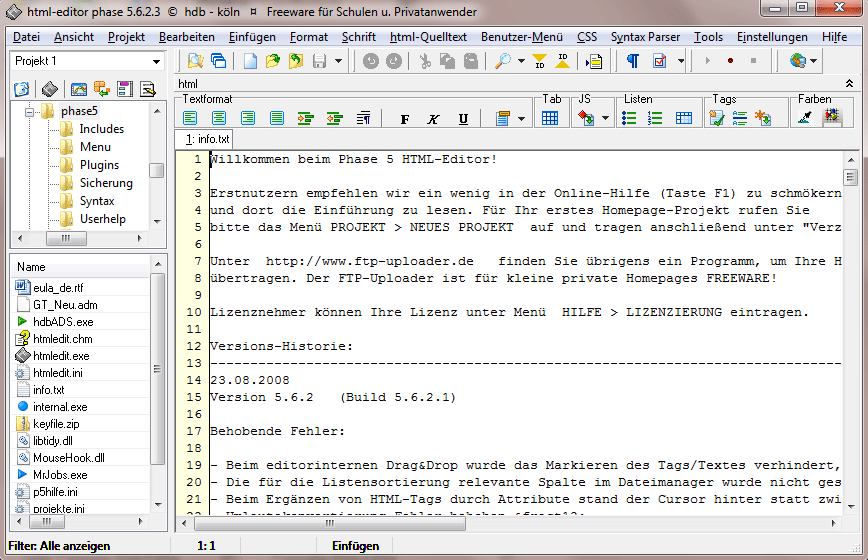
Task: Open the search magnifier dropdown arrow
Action: click(521, 61)
